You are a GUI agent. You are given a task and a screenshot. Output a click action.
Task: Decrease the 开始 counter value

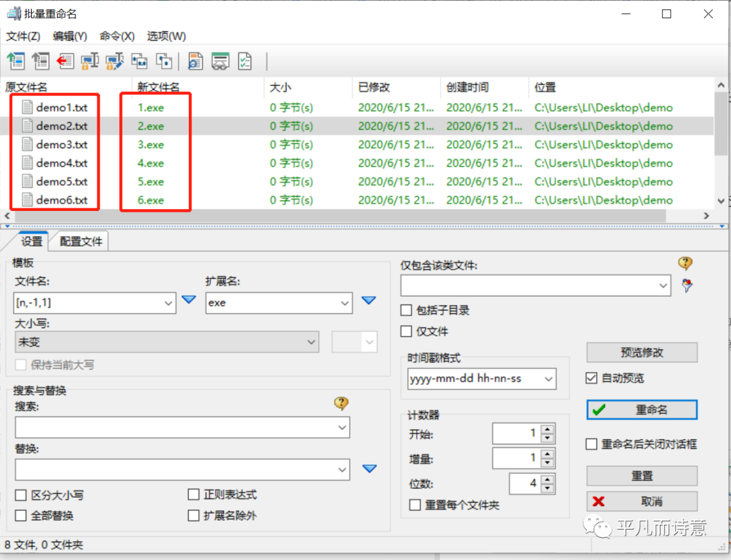[x=548, y=438]
